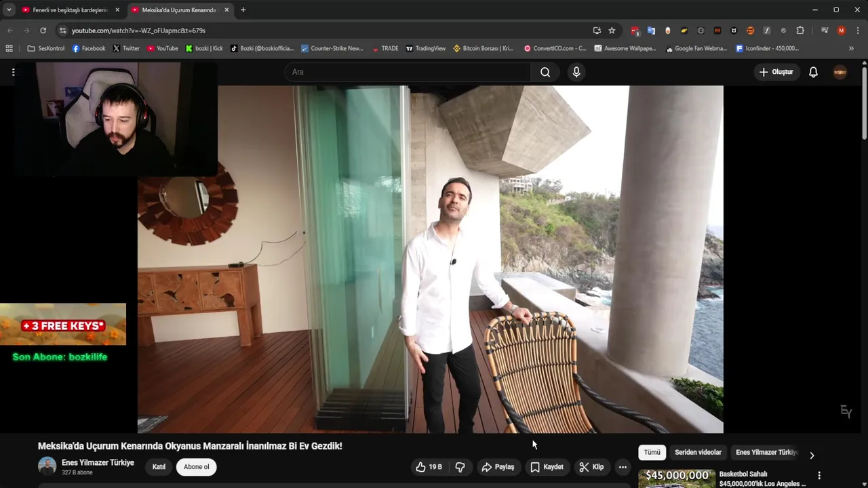
Task: Close the Meksika'da Uçurum tab
Action: [226, 10]
